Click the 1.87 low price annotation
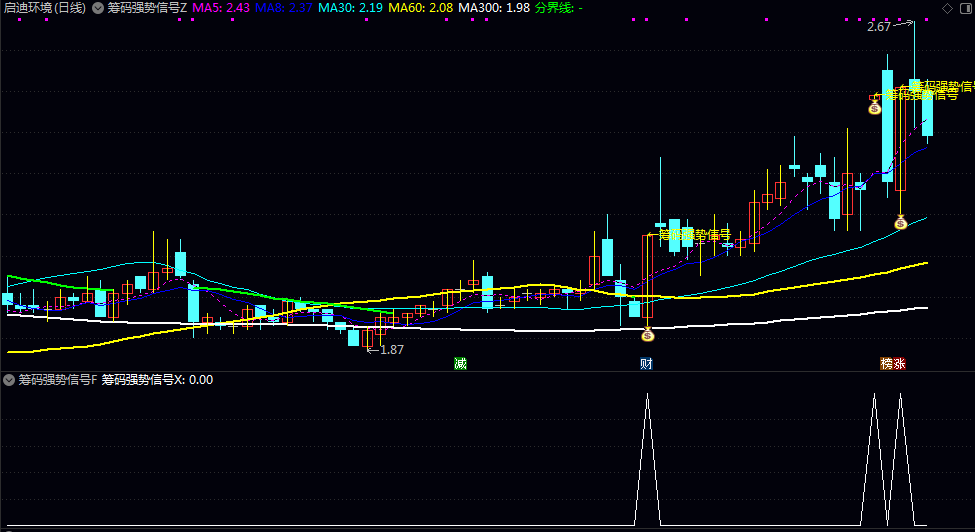 [392, 349]
